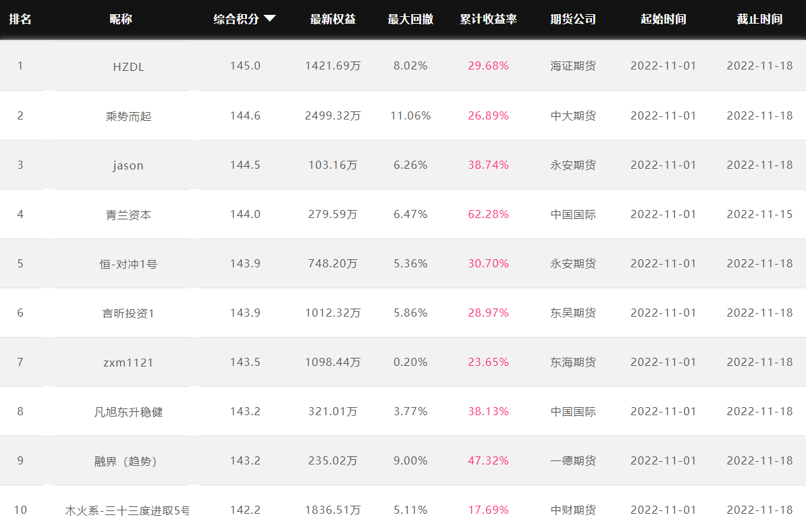Open the nickname 青兰资本
This screenshot has width=806, height=532.
point(128,215)
